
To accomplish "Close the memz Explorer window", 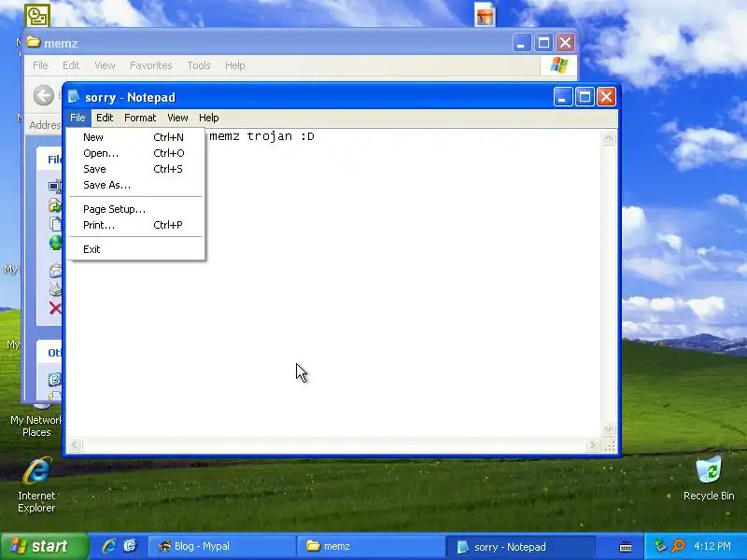I will [566, 43].
